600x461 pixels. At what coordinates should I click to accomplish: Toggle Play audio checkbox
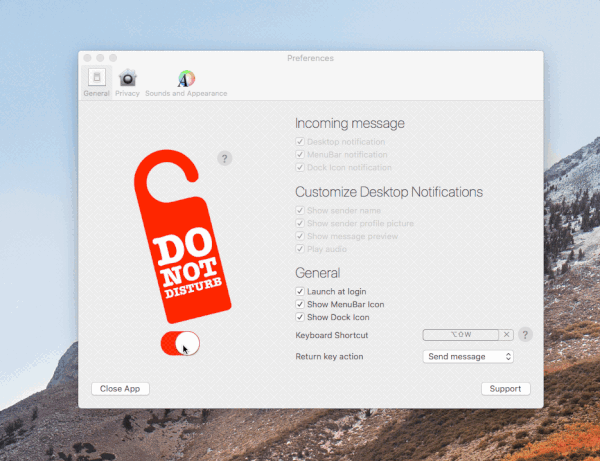[300, 249]
